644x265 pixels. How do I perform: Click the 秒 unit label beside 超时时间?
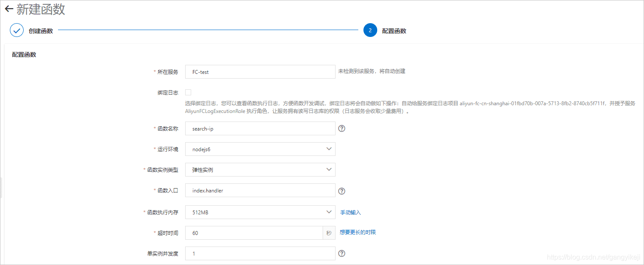329,232
